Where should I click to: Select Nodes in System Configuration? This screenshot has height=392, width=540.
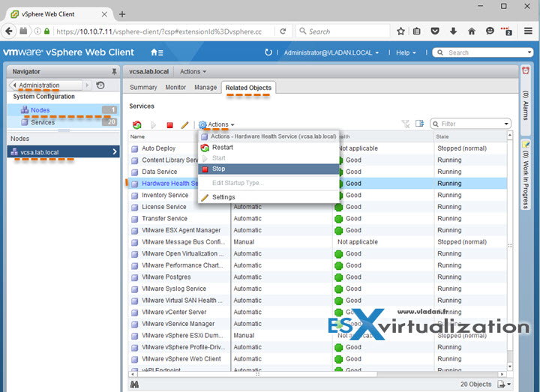[x=63, y=110]
